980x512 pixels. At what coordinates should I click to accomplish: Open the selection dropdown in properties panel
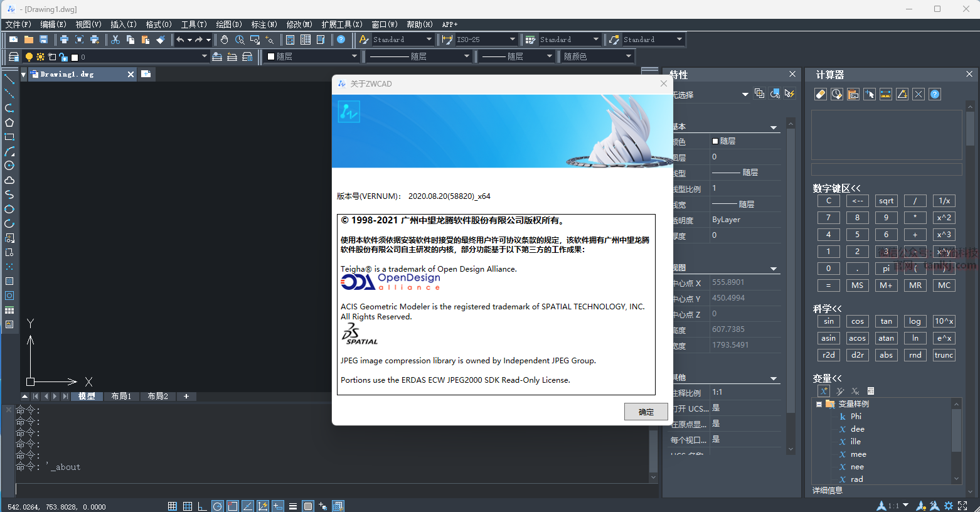pyautogui.click(x=745, y=94)
